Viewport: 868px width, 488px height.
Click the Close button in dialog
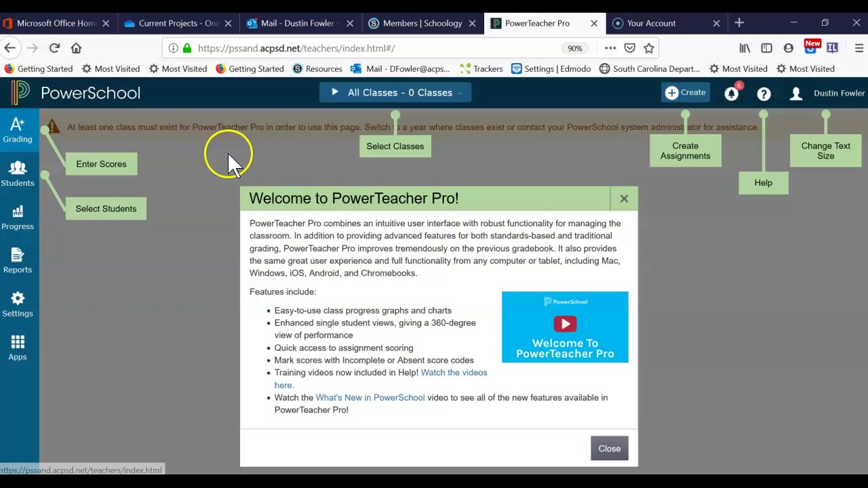pyautogui.click(x=610, y=449)
